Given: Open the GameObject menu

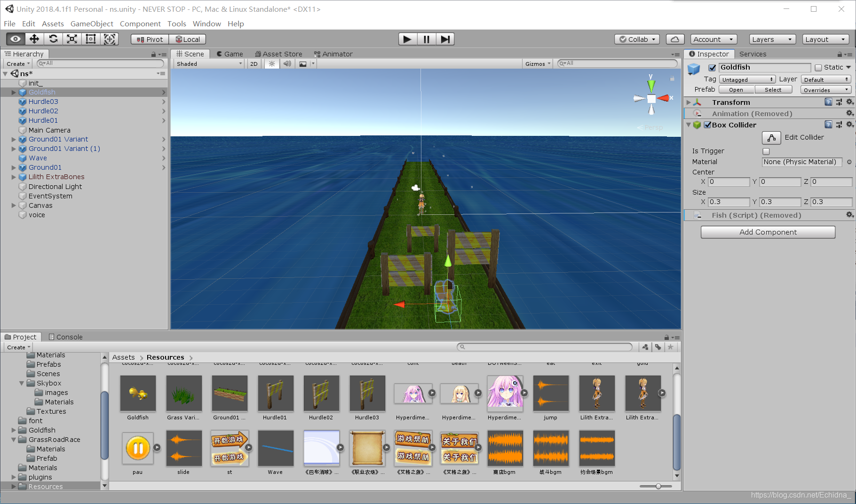Looking at the screenshot, I should click(x=92, y=24).
